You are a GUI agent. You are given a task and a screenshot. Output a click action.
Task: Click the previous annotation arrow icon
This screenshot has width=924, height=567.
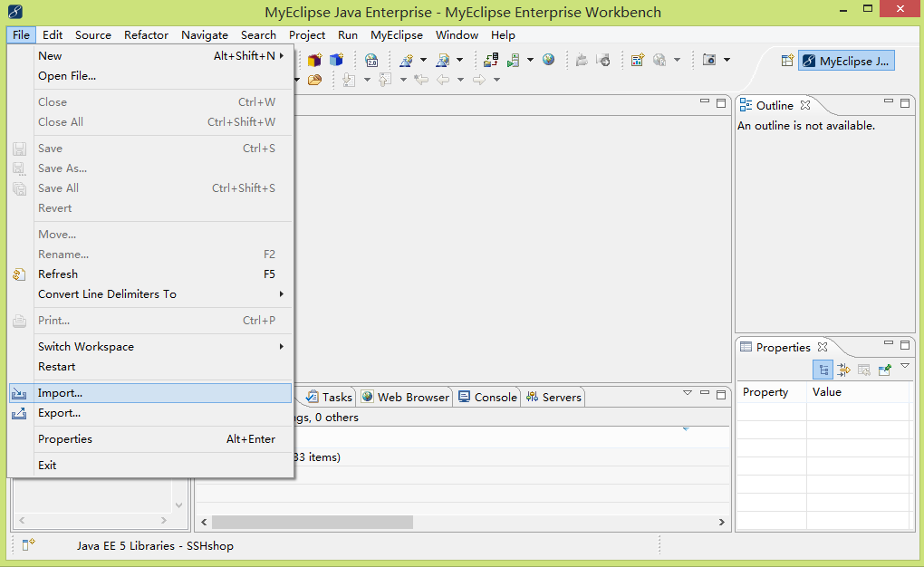[385, 80]
